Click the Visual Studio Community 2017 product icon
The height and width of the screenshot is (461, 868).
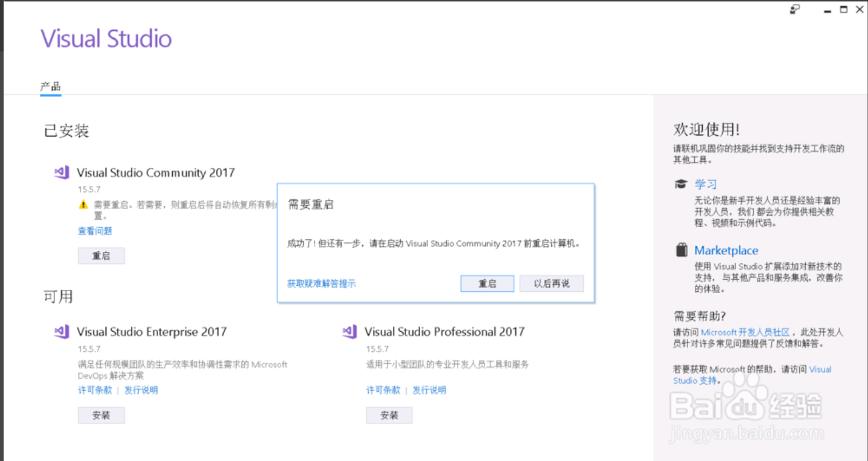coord(61,172)
